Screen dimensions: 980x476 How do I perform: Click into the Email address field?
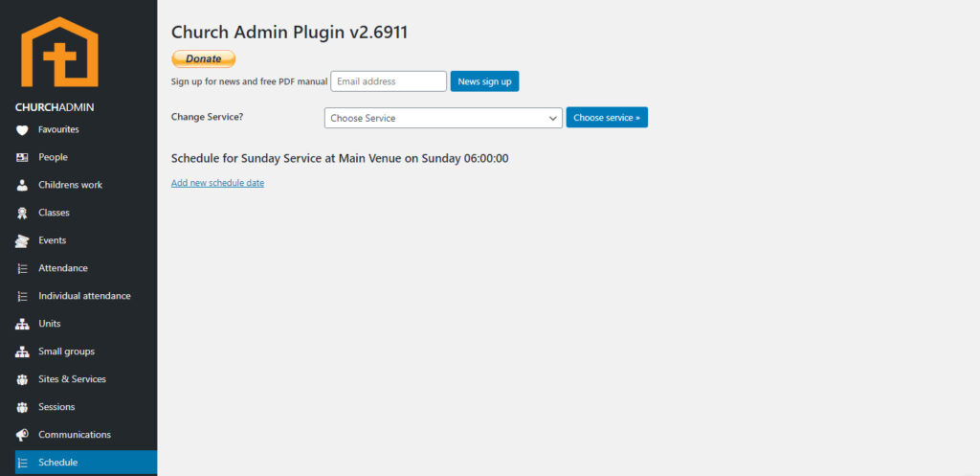389,81
